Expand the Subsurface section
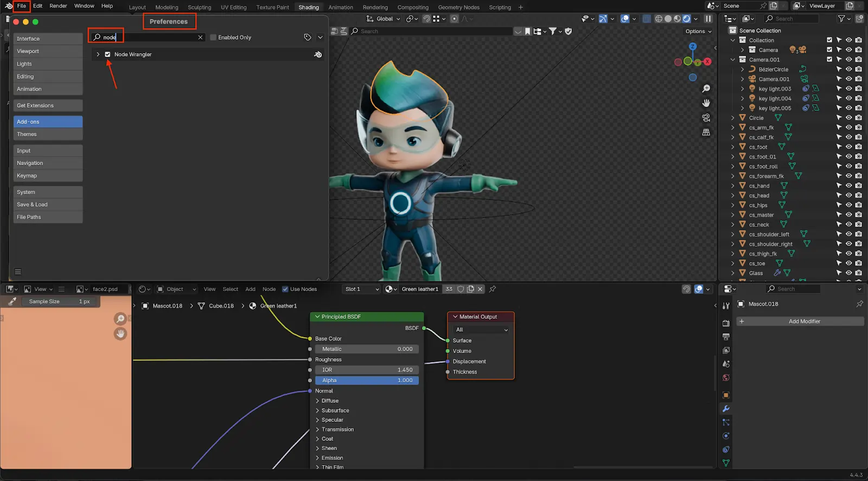Viewport: 868px width, 481px height. click(x=317, y=410)
